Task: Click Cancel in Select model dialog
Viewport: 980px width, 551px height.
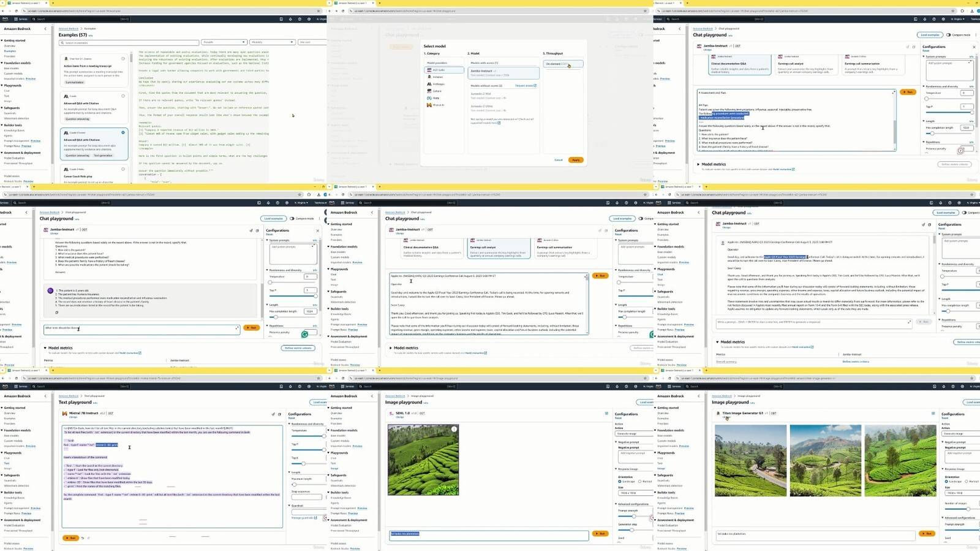Action: point(559,160)
